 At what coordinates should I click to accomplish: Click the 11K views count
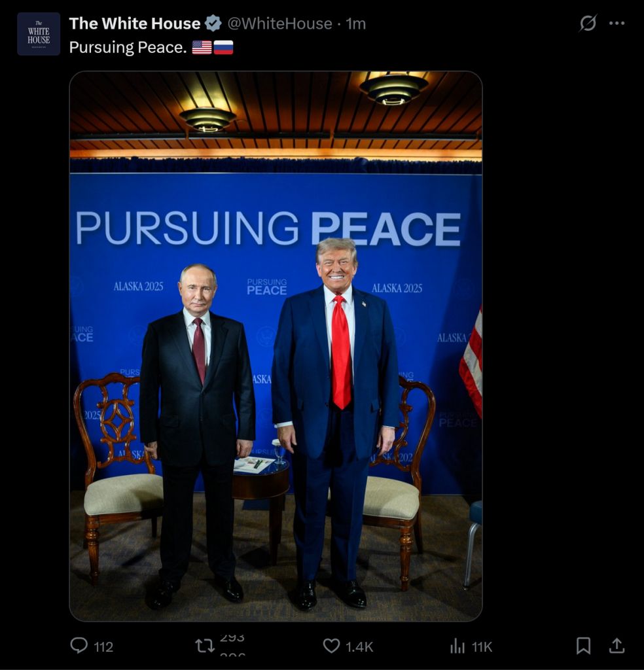pos(482,647)
